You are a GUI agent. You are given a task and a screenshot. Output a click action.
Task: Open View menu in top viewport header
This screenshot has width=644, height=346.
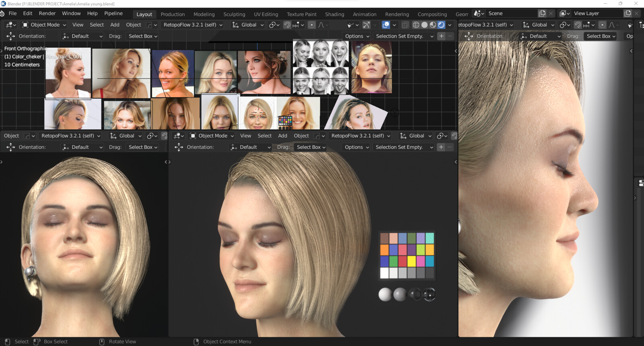[78, 25]
